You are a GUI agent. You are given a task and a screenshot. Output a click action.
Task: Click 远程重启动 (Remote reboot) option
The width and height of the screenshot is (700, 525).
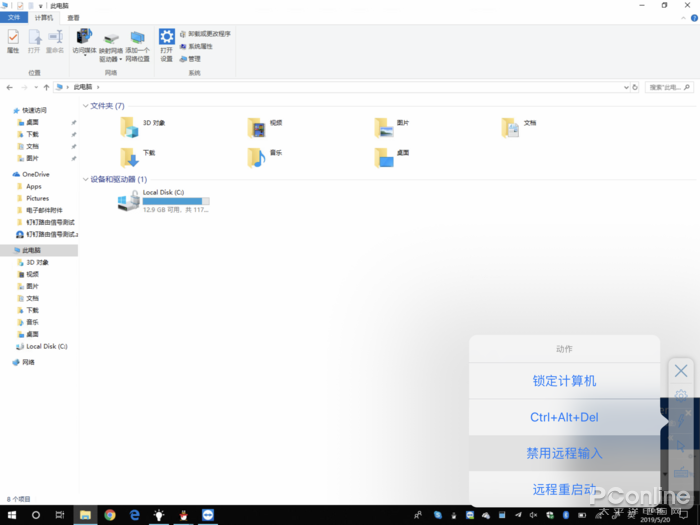point(564,489)
